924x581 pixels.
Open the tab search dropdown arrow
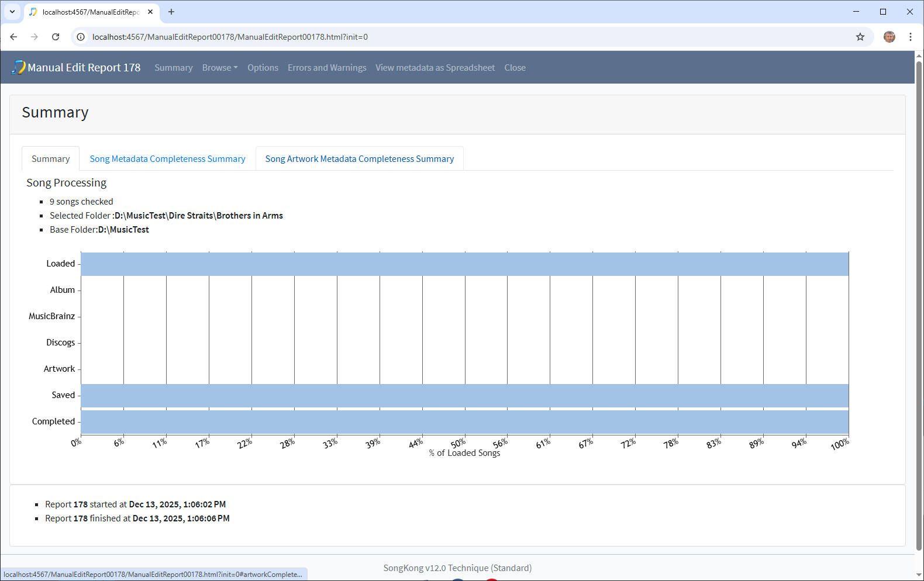pos(12,12)
